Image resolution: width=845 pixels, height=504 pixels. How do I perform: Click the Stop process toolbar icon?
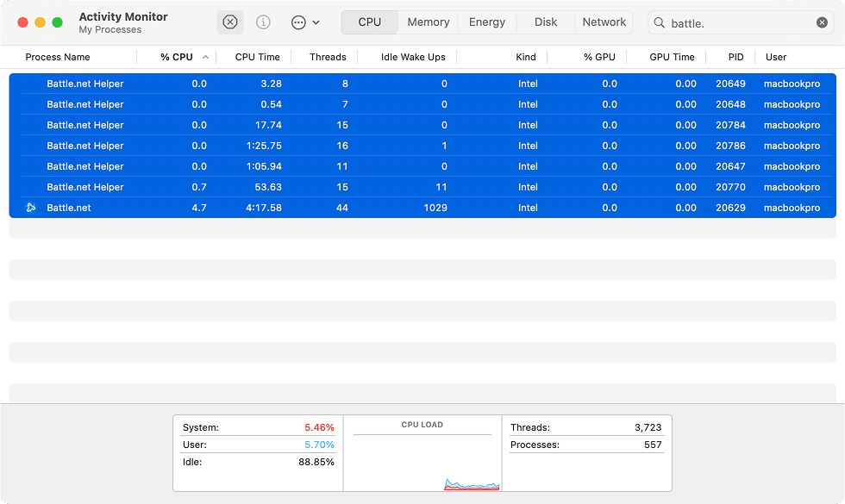[230, 22]
